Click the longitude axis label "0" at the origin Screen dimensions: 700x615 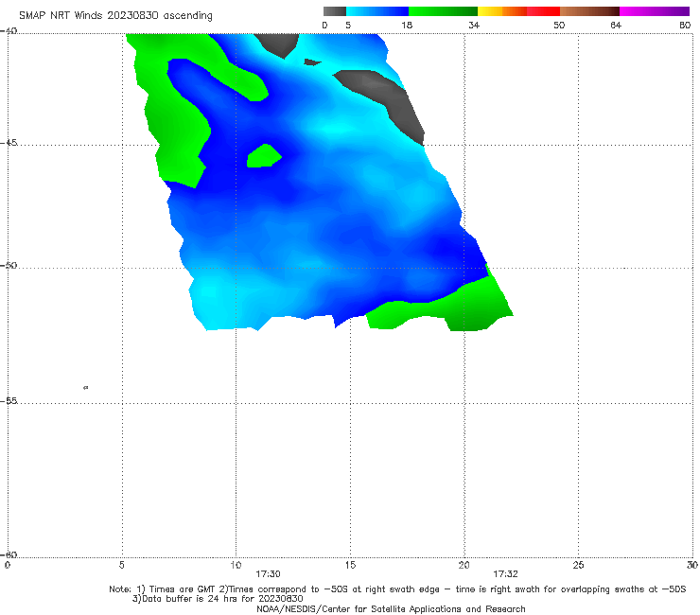[8, 565]
